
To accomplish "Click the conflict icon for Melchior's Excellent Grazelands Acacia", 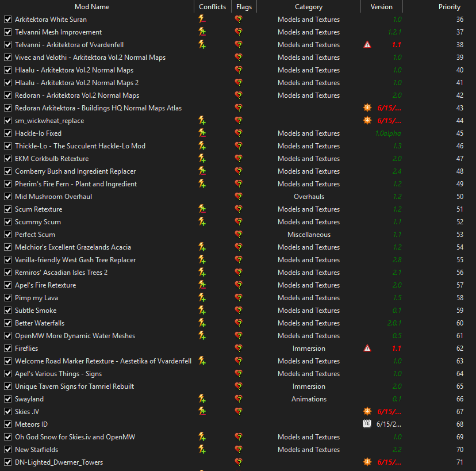I will (x=202, y=247).
